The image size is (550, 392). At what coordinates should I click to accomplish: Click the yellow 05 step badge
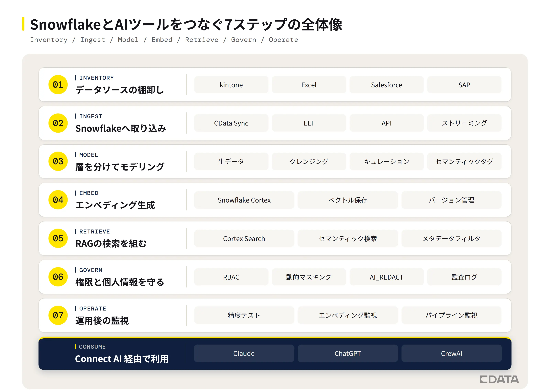coord(58,238)
